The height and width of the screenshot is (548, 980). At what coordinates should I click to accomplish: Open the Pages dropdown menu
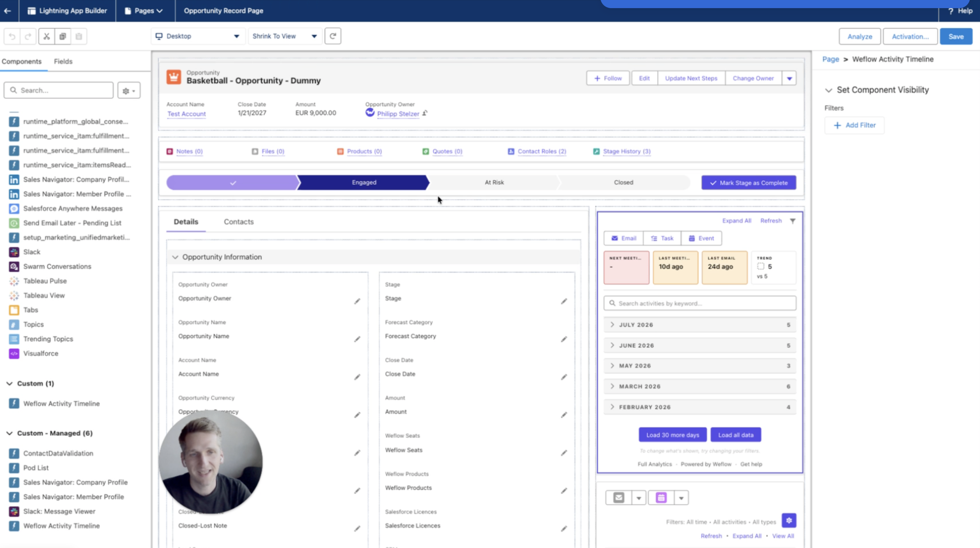tap(144, 11)
